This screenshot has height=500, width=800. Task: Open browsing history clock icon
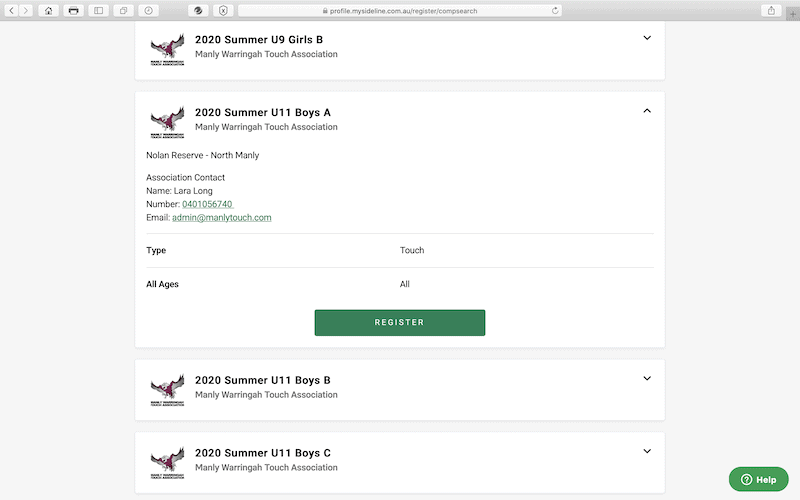click(x=148, y=10)
